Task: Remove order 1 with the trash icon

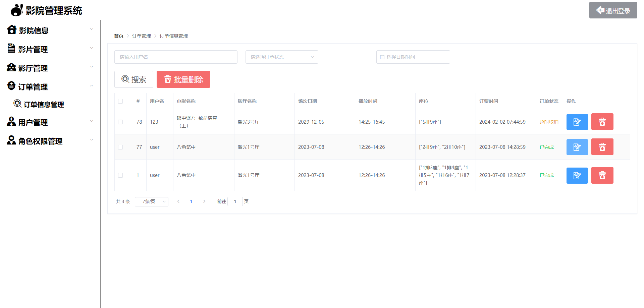Action: (602, 176)
